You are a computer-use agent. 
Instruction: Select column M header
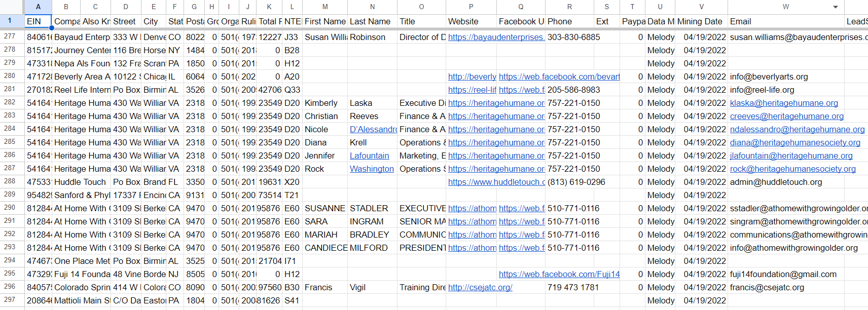(325, 7)
